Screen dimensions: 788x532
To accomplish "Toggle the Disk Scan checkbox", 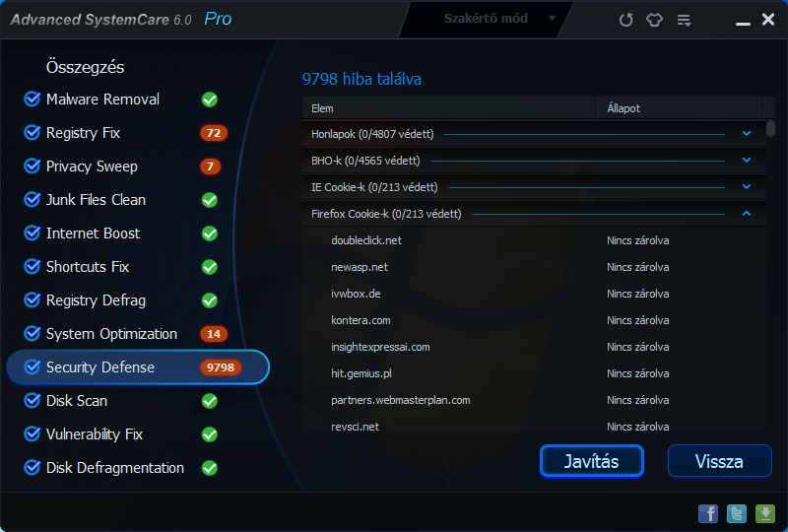I will (33, 401).
